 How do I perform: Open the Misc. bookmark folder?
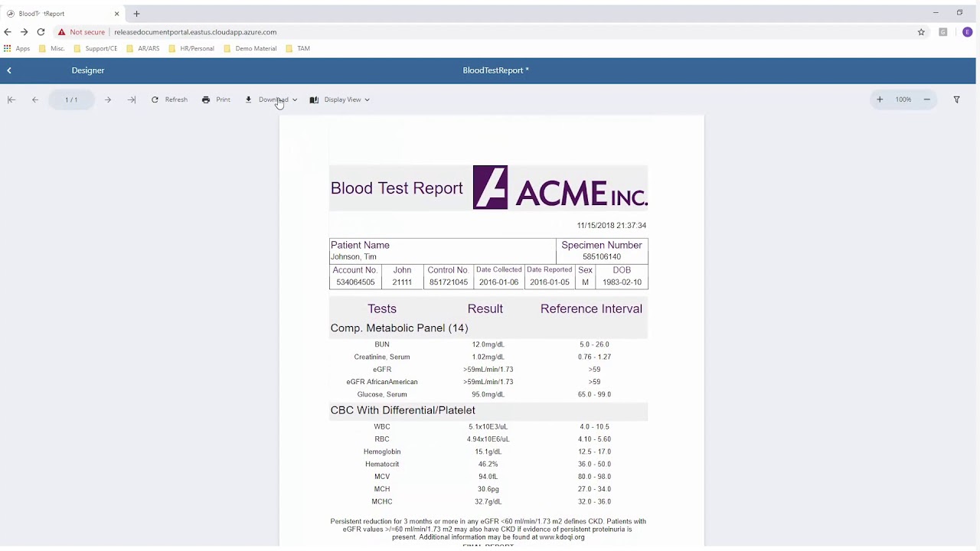(52, 48)
